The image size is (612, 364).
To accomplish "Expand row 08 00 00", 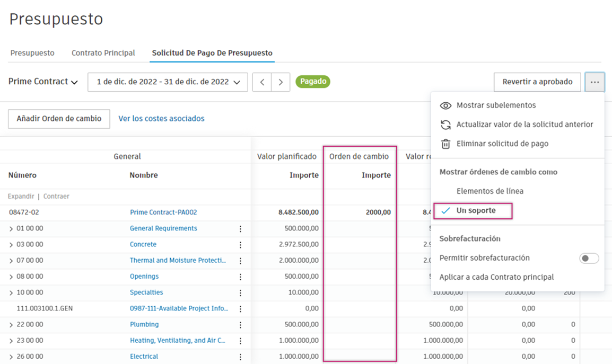I will [11, 277].
